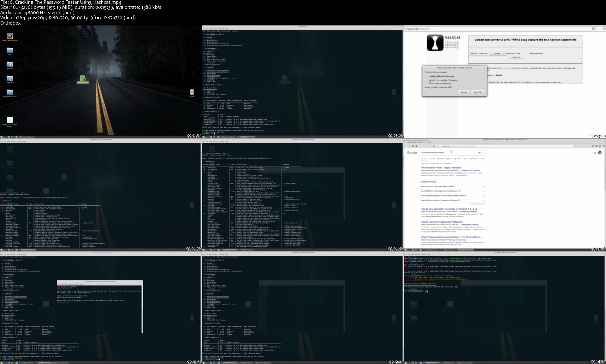Image resolution: width=606 pixels, height=364 pixels.
Task: Open 'WiFi Password Finder - Magical Jelly Bean' result
Action: pyautogui.click(x=441, y=168)
